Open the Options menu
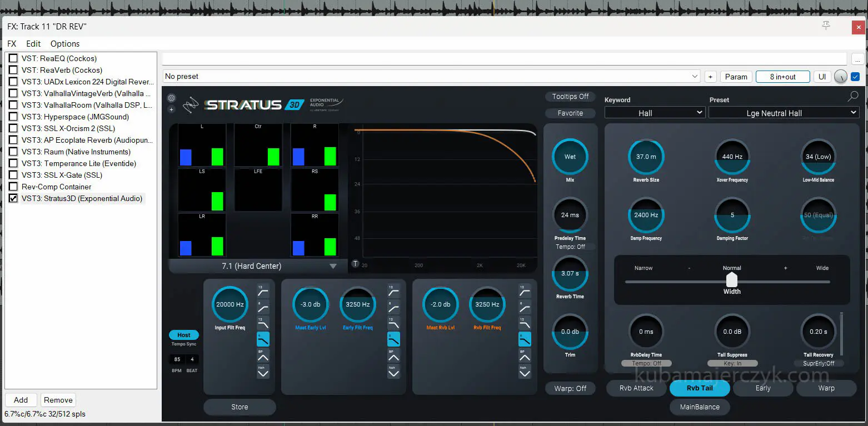 tap(65, 44)
